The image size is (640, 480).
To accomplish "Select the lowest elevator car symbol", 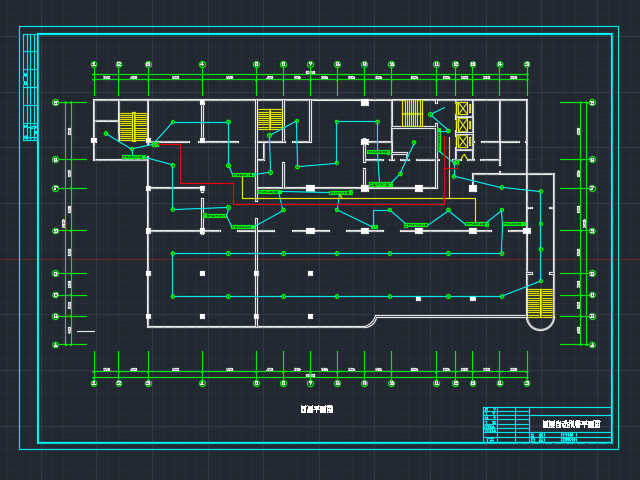I will point(463,142).
